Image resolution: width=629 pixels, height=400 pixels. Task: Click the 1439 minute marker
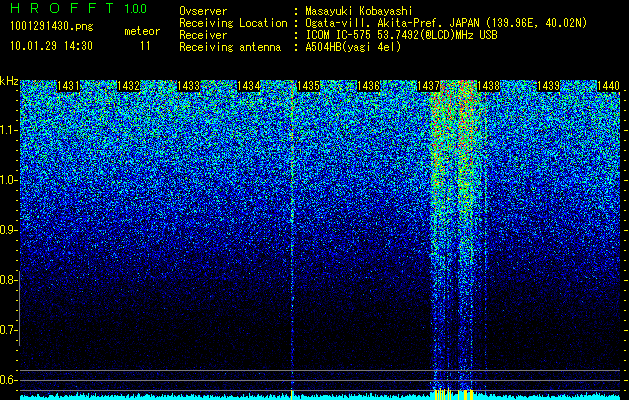(x=548, y=86)
